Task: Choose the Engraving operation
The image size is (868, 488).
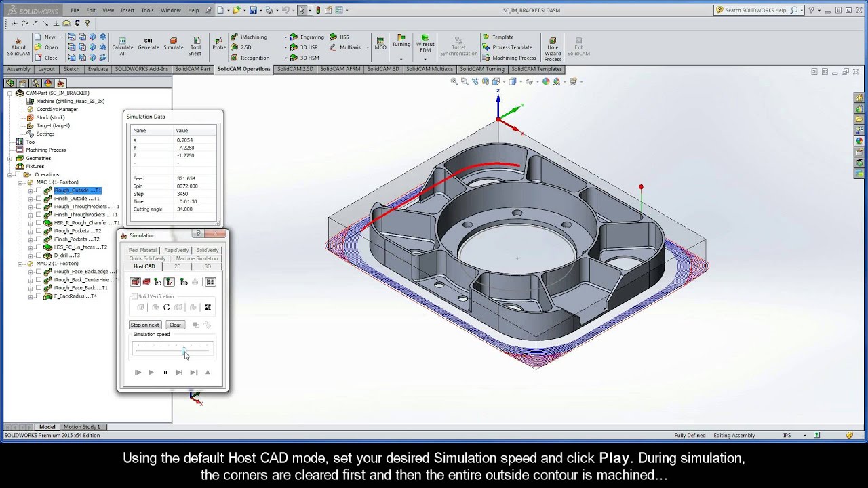Action: [x=307, y=37]
